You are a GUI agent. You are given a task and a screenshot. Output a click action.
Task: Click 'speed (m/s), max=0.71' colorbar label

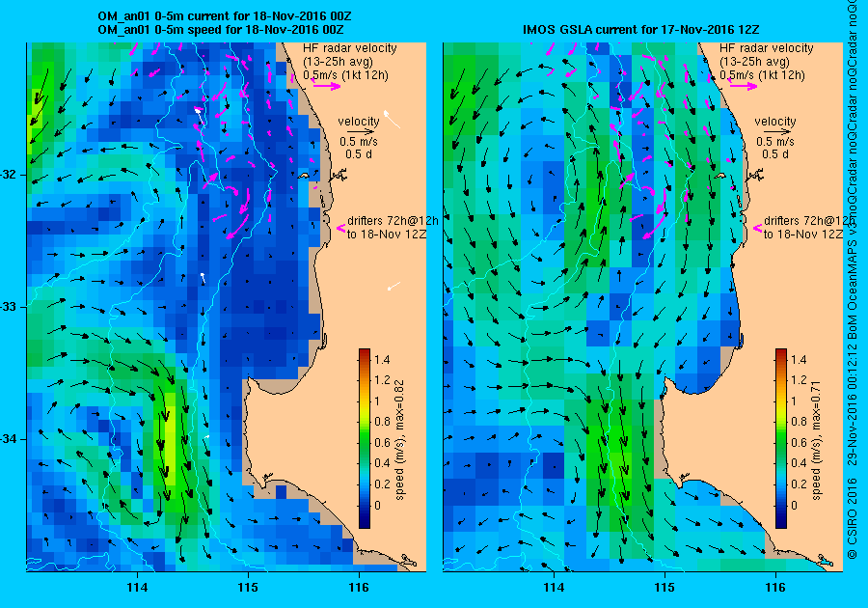(817, 440)
